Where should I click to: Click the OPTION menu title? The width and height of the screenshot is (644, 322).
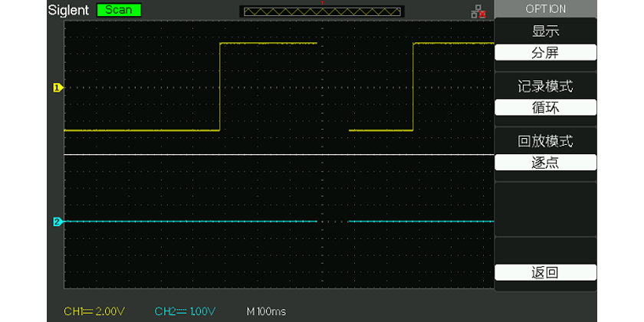(x=545, y=8)
